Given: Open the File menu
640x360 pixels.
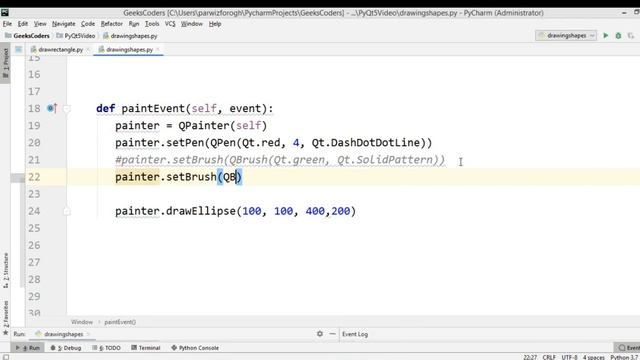Looking at the screenshot, I should pos(7,24).
